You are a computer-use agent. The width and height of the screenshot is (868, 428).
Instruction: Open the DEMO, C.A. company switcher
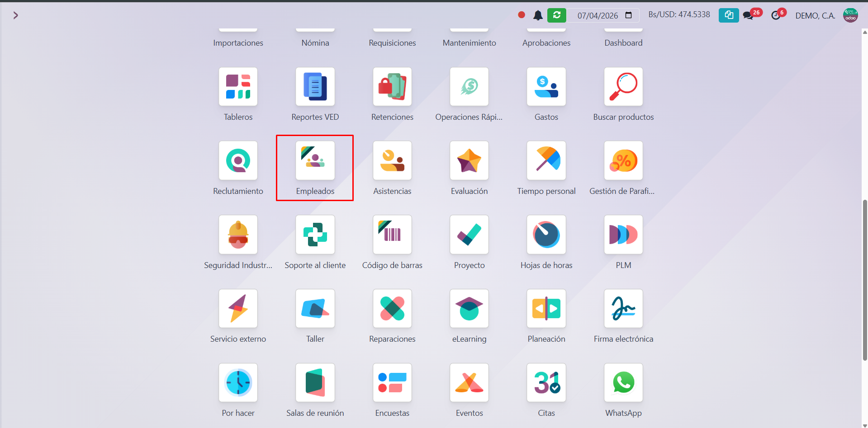[815, 16]
